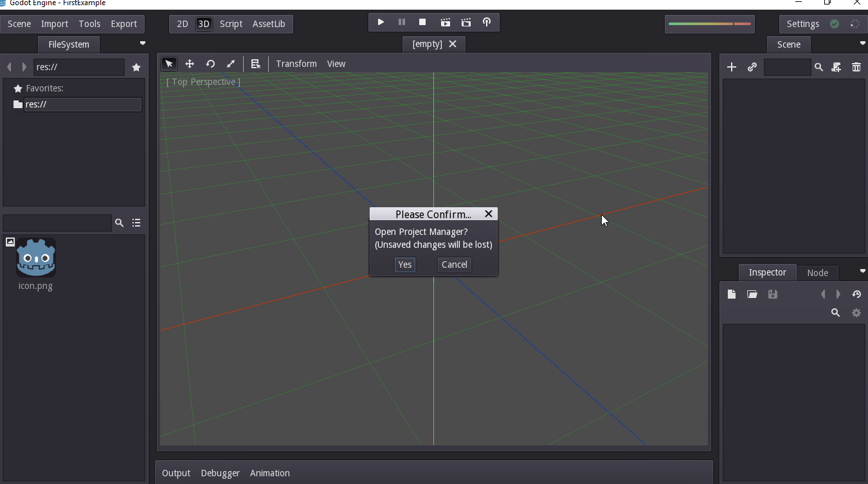Pause the running scene
This screenshot has width=868, height=484.
[x=402, y=23]
